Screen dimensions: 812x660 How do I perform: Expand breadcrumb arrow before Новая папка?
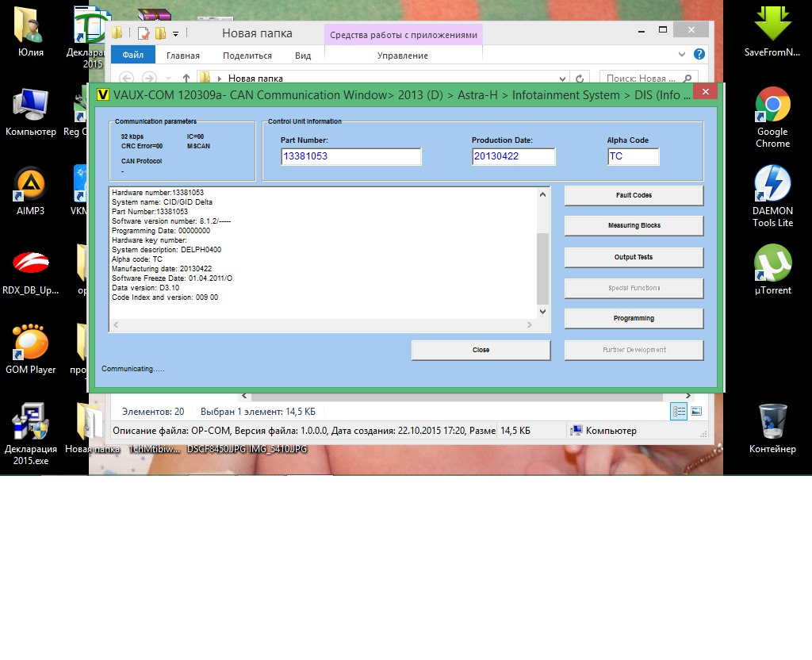tap(220, 79)
